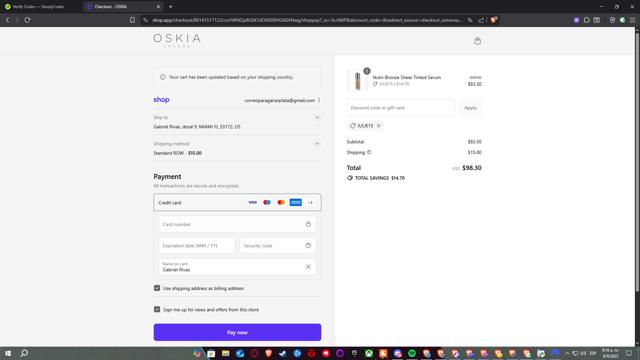Open the account options beside the email

(319, 100)
